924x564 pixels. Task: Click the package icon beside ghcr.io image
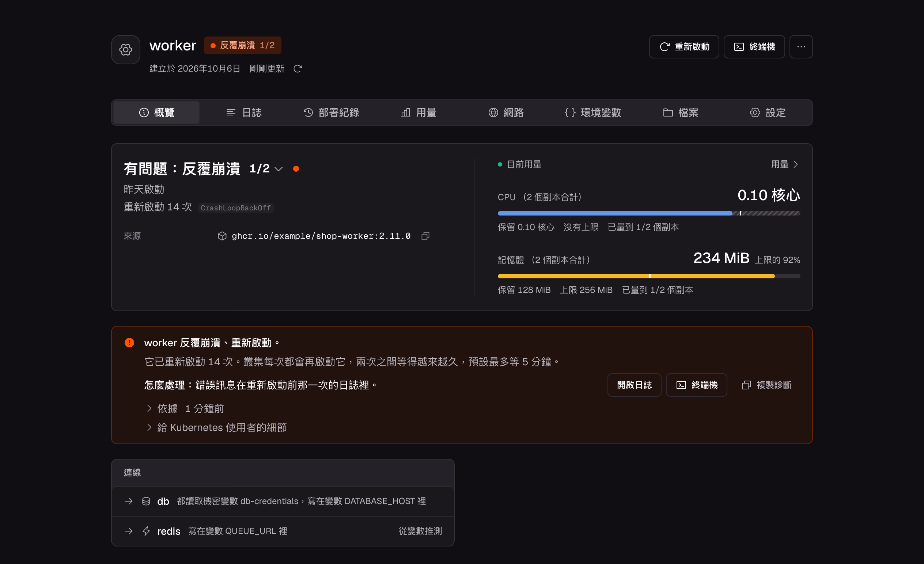[222, 236]
